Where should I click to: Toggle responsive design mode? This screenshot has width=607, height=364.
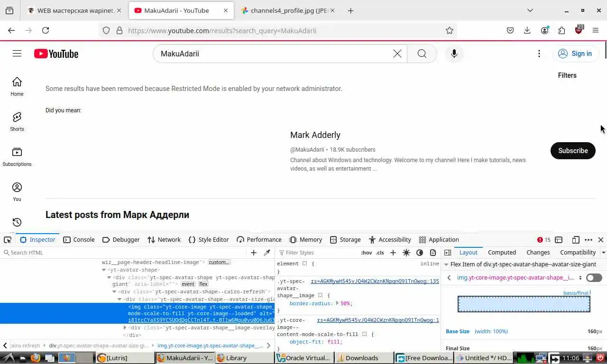tap(576, 240)
